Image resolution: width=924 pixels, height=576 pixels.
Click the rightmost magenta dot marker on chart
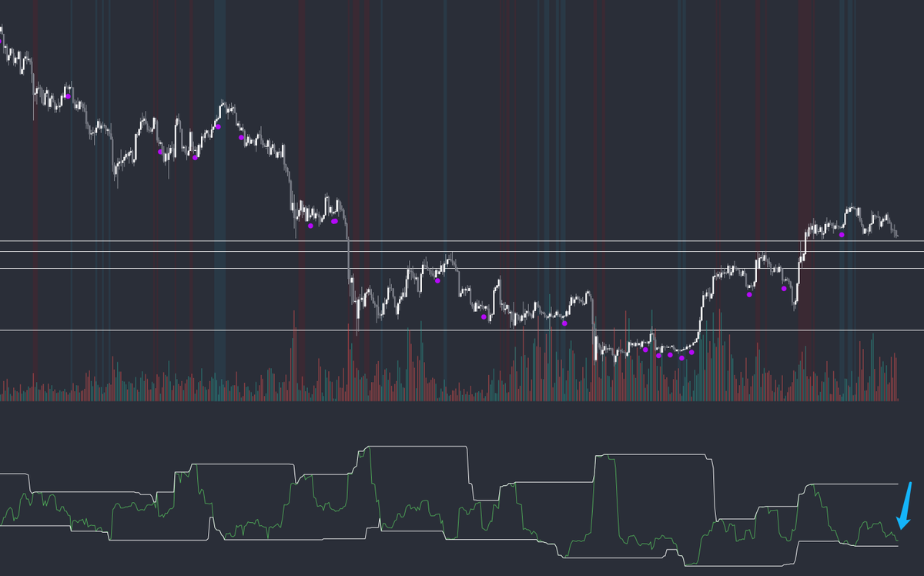[842, 233]
